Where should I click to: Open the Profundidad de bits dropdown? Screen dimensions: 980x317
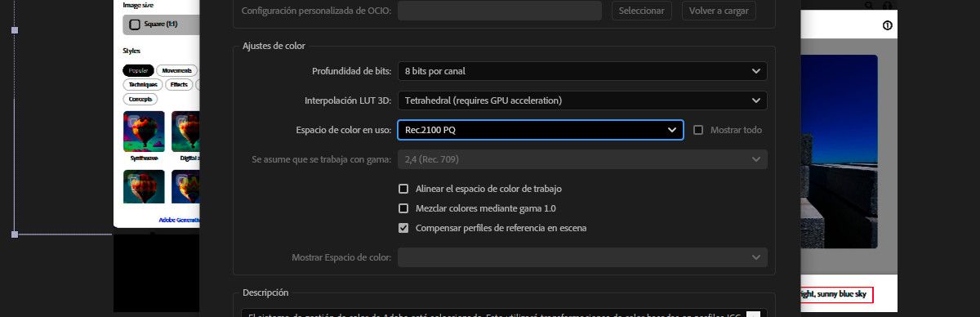pyautogui.click(x=582, y=71)
